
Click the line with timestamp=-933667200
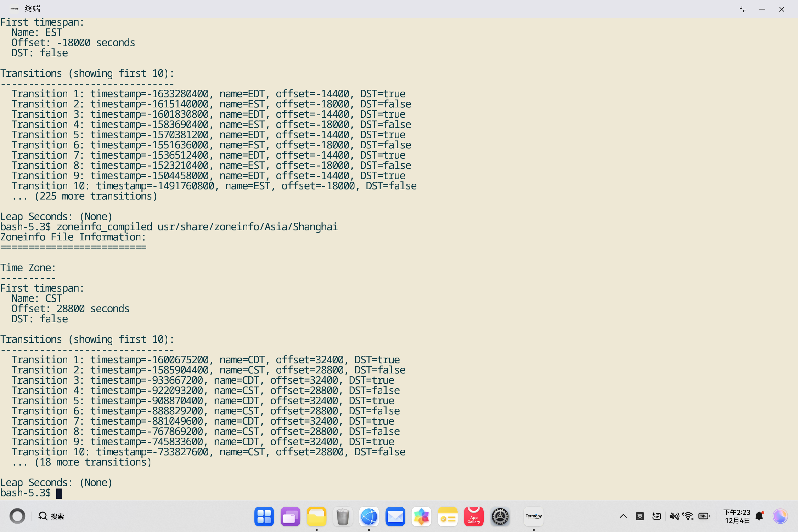[x=203, y=380]
